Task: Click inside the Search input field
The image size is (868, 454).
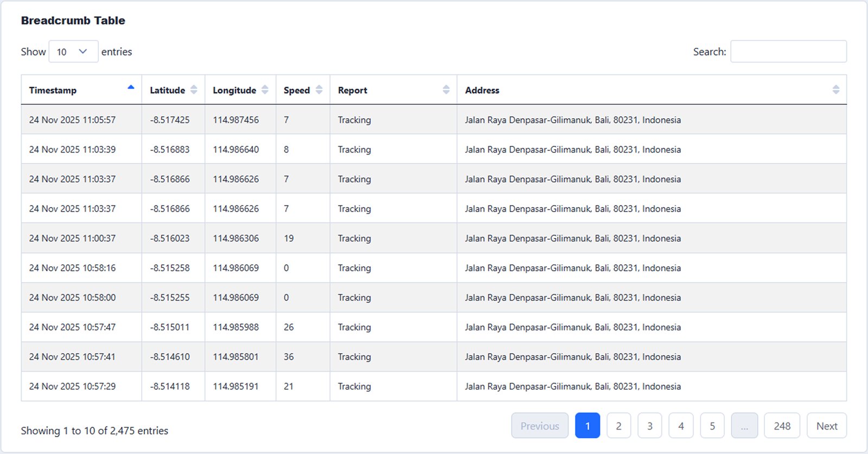Action: [x=788, y=52]
